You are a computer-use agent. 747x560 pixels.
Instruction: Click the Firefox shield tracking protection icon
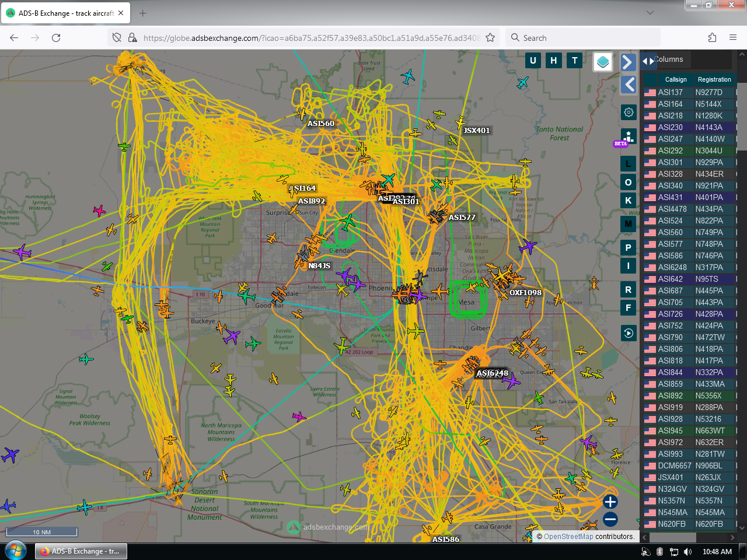[117, 37]
